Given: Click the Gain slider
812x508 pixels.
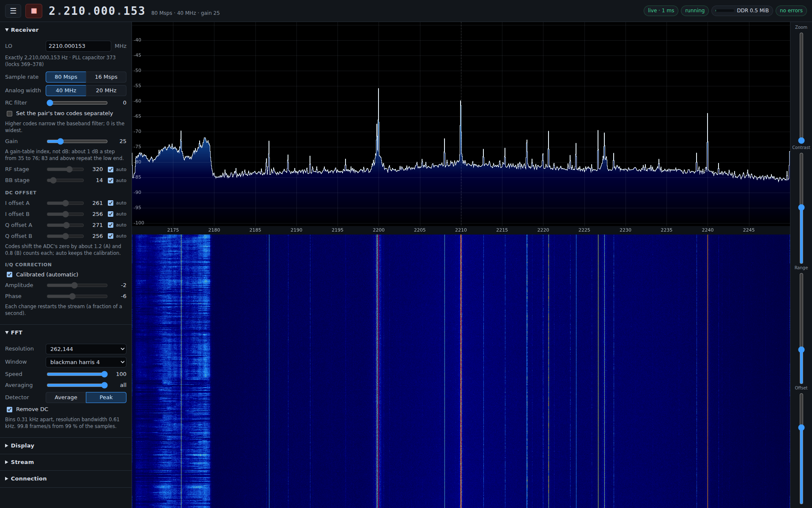Looking at the screenshot, I should click(77, 141).
